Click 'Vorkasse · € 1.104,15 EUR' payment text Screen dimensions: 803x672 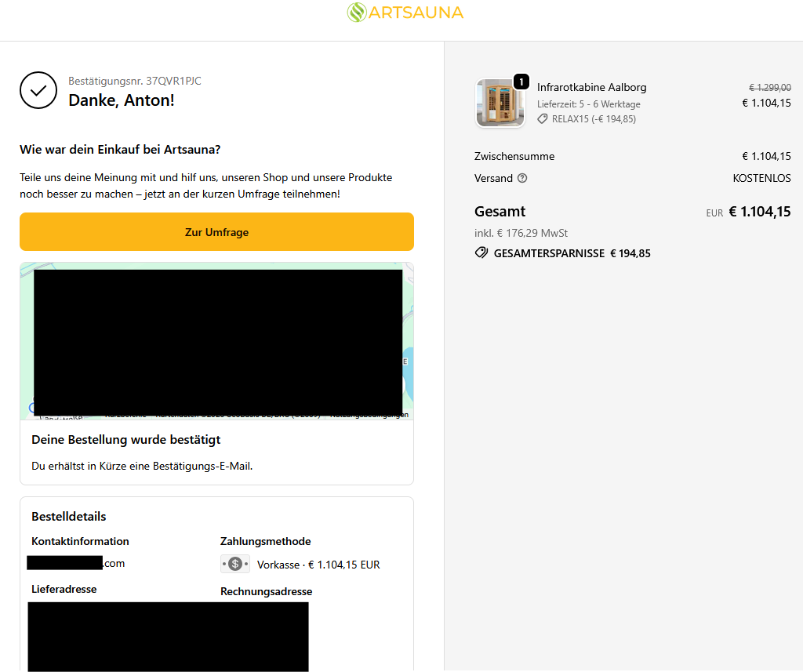point(318,565)
